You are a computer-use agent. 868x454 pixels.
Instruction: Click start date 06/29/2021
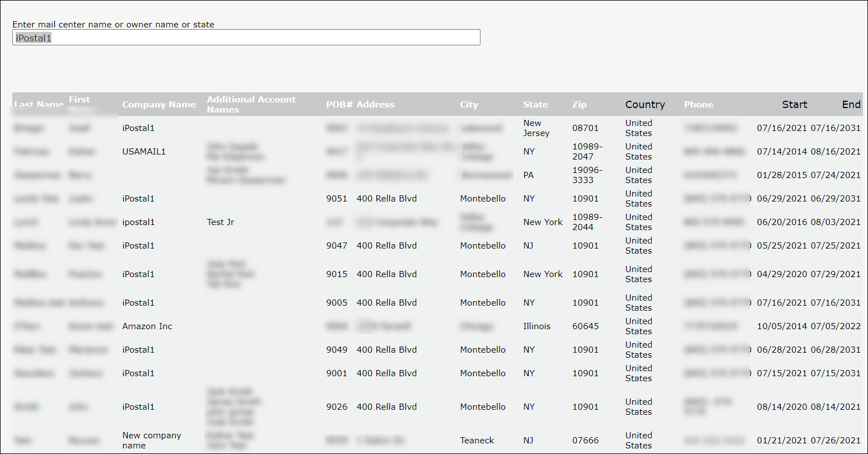pyautogui.click(x=782, y=199)
